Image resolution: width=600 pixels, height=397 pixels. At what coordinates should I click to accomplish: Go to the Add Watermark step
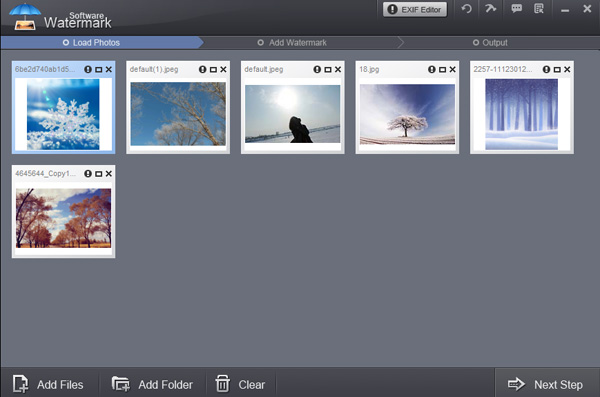(292, 42)
